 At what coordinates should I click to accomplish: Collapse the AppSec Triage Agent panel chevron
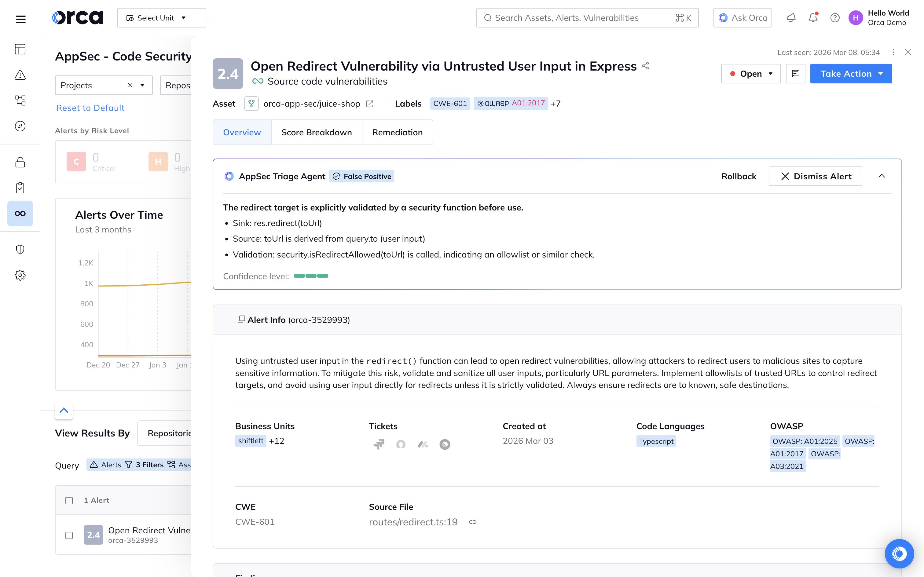coord(882,176)
